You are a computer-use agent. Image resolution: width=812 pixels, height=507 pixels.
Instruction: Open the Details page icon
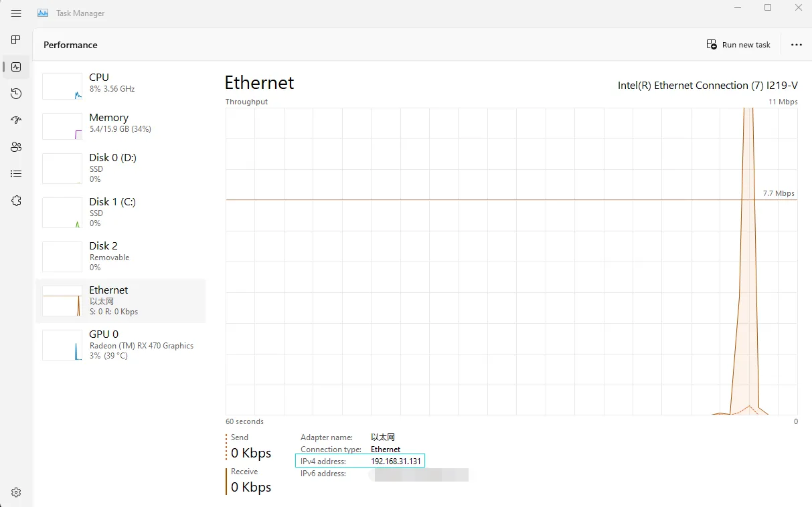[x=16, y=174]
